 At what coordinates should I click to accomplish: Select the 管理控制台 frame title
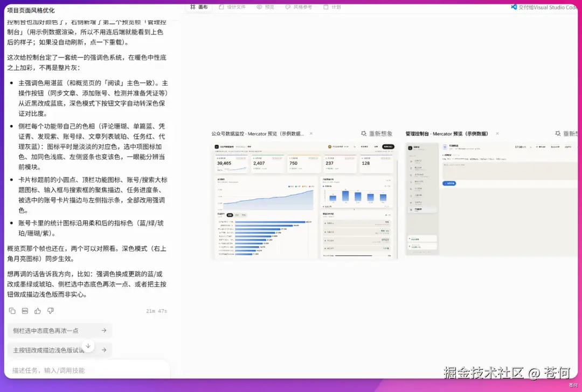447,134
